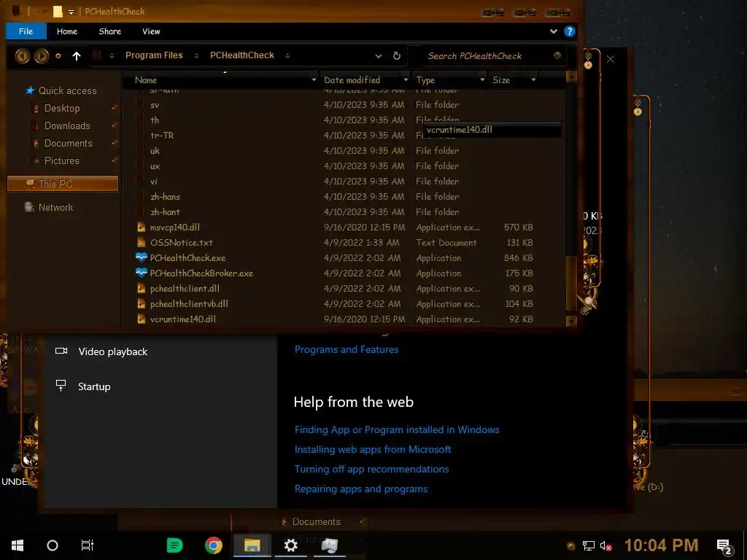Click the Video playback camera icon in Settings
The width and height of the screenshot is (747, 560).
[61, 351]
